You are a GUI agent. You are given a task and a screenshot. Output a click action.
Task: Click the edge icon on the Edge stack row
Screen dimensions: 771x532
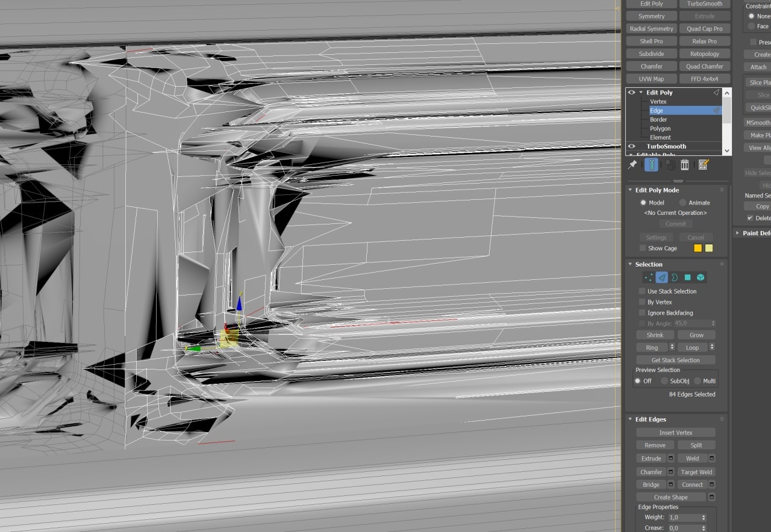(x=716, y=111)
